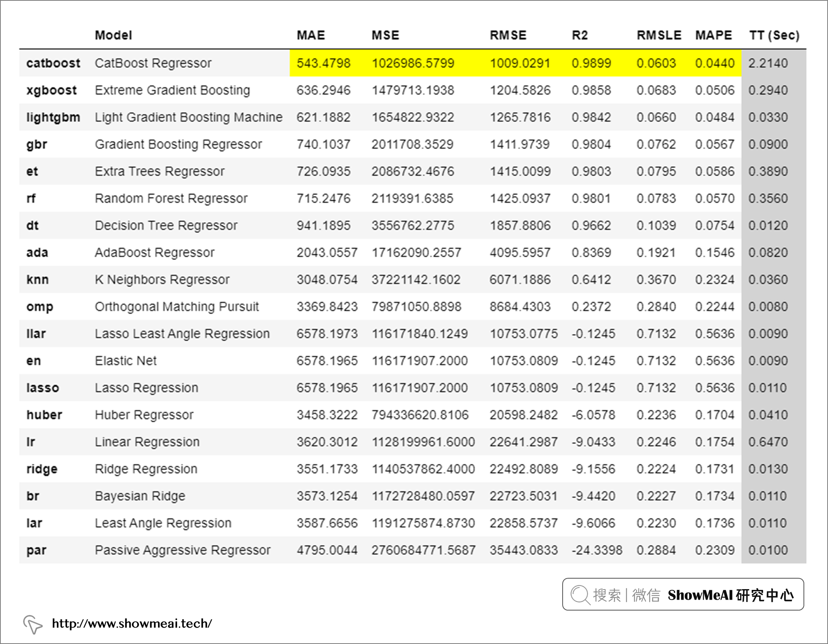Image resolution: width=828 pixels, height=644 pixels.
Task: Click the R2 column header
Action: pyautogui.click(x=580, y=35)
